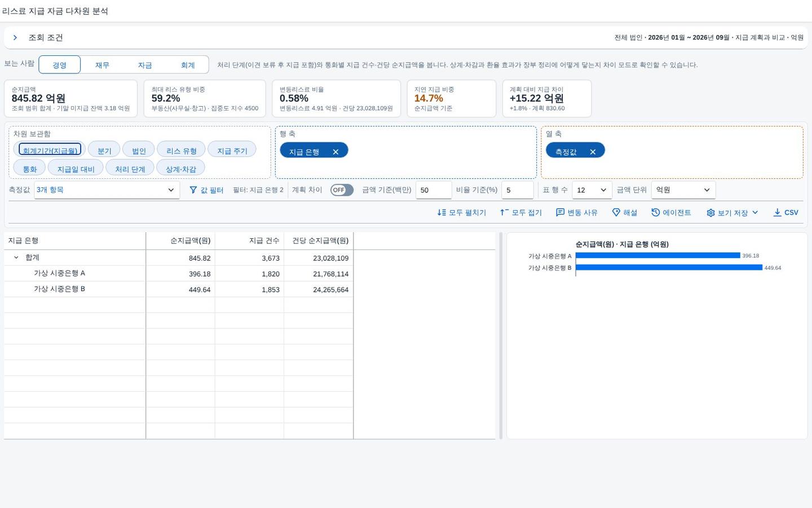
Task: Click the 지연 지급 비중 14.7% card
Action: (452, 98)
